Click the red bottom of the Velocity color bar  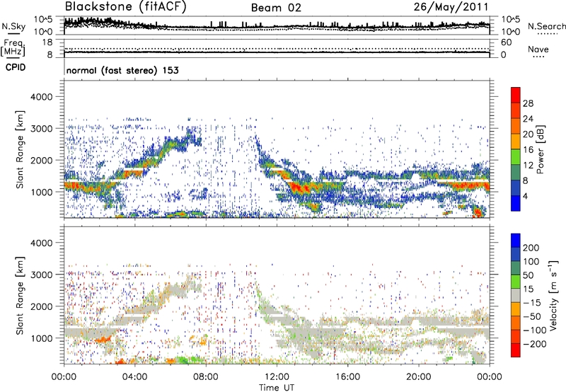pos(516,350)
